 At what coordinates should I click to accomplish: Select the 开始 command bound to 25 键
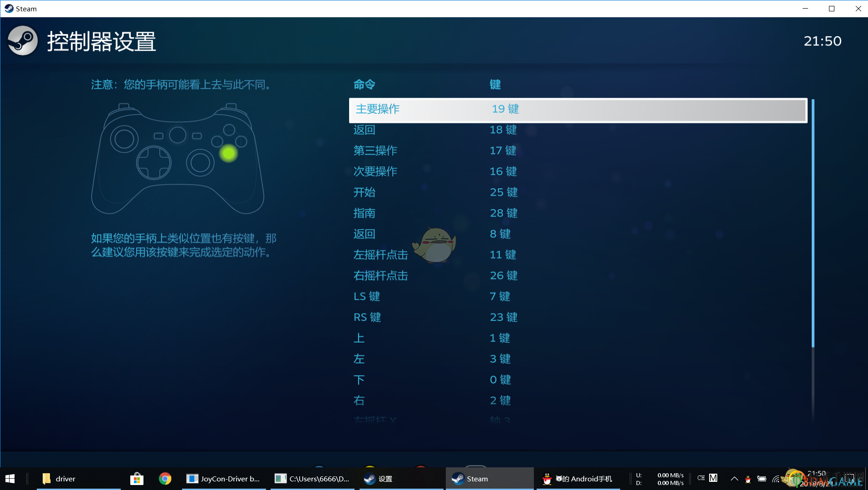[577, 192]
